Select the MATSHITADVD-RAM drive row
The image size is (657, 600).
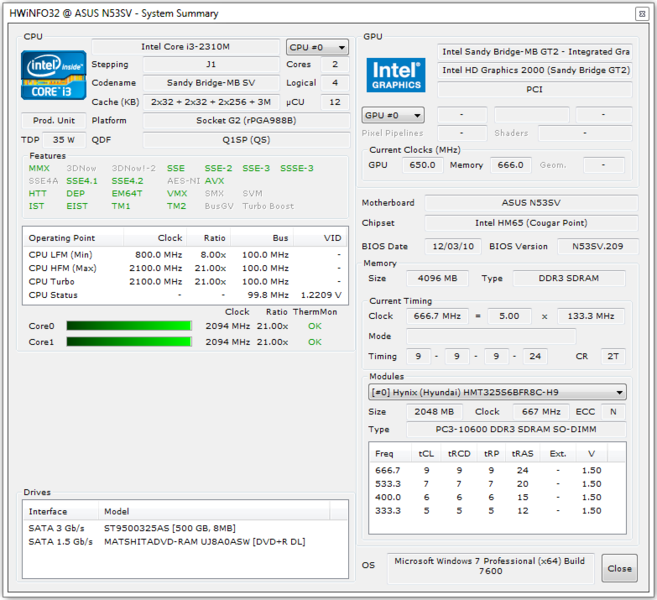tap(185, 542)
